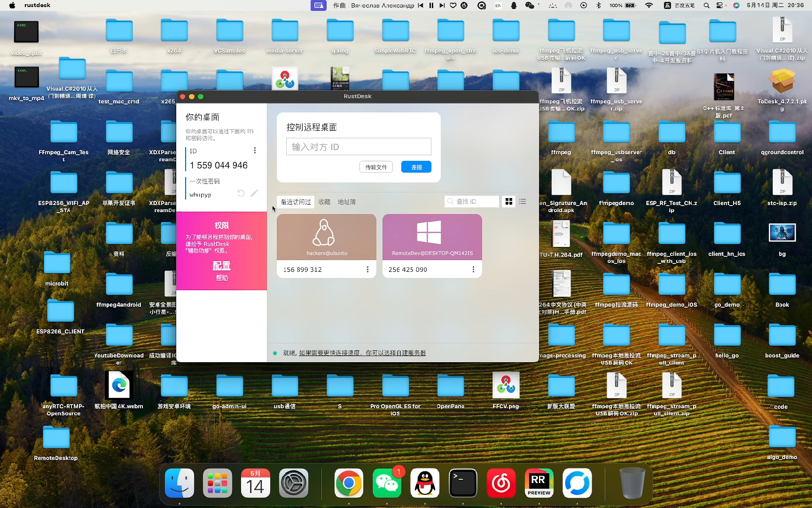Switch peers to list view
This screenshot has width=812, height=508.
click(x=523, y=201)
